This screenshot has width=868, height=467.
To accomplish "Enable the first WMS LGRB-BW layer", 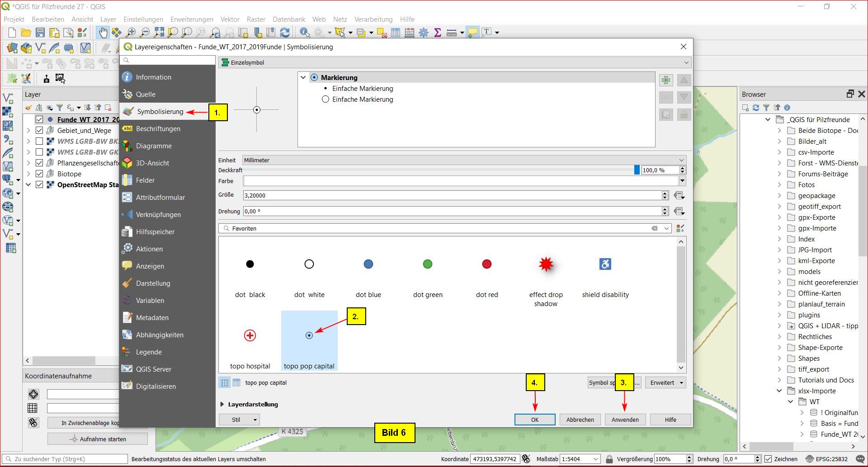I will tap(39, 141).
